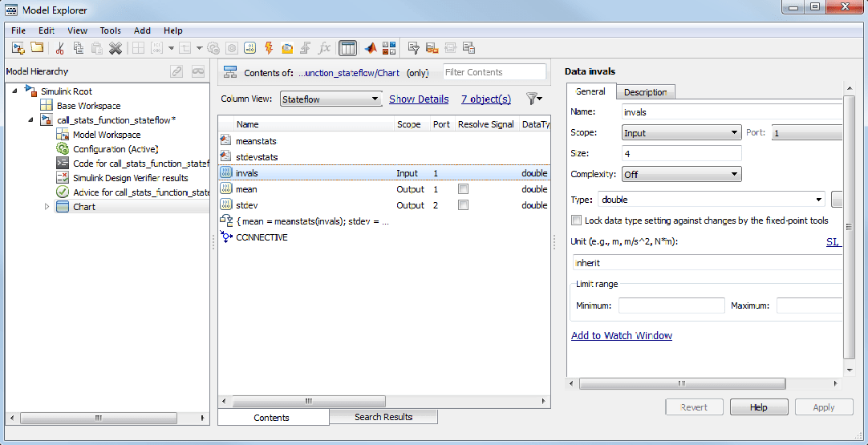Toggle the Dialog View table icon

(347, 48)
